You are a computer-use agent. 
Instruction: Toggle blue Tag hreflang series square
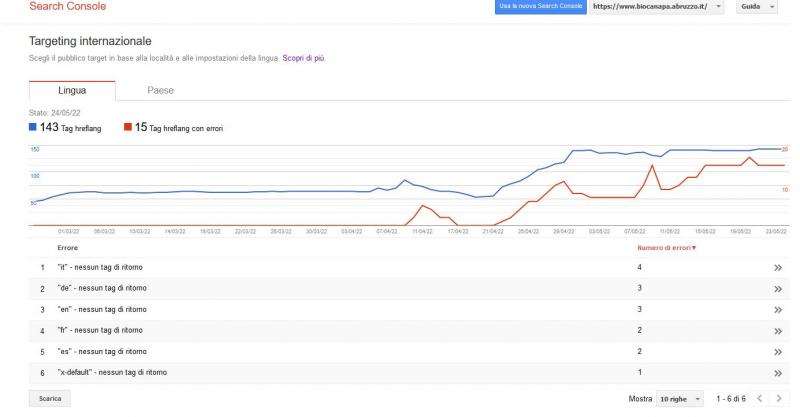pos(34,128)
